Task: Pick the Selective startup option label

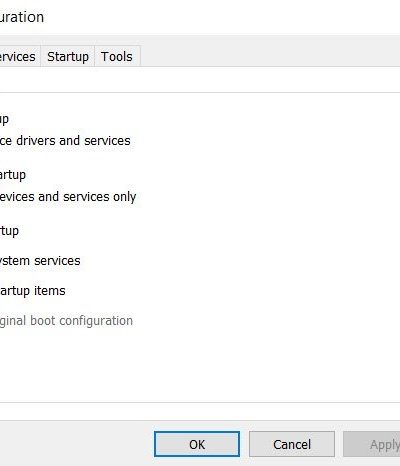Action: pyautogui.click(x=9, y=231)
